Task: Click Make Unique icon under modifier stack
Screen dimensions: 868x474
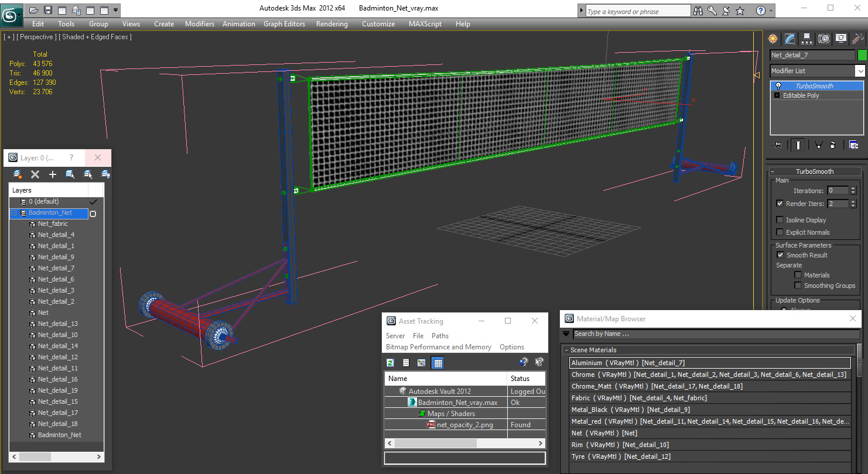Action: click(818, 145)
